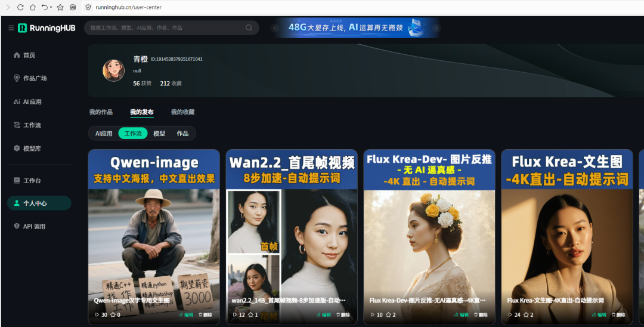
Task: Select the 作品 filter pill
Action: click(x=183, y=133)
